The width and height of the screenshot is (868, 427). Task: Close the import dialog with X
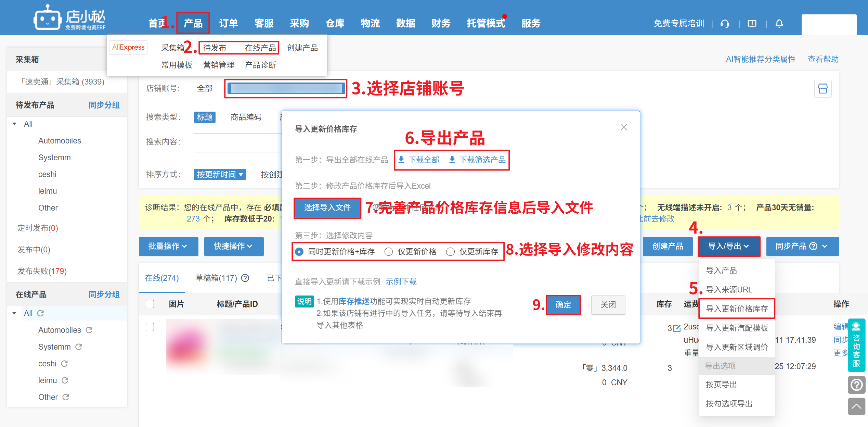pos(623,127)
